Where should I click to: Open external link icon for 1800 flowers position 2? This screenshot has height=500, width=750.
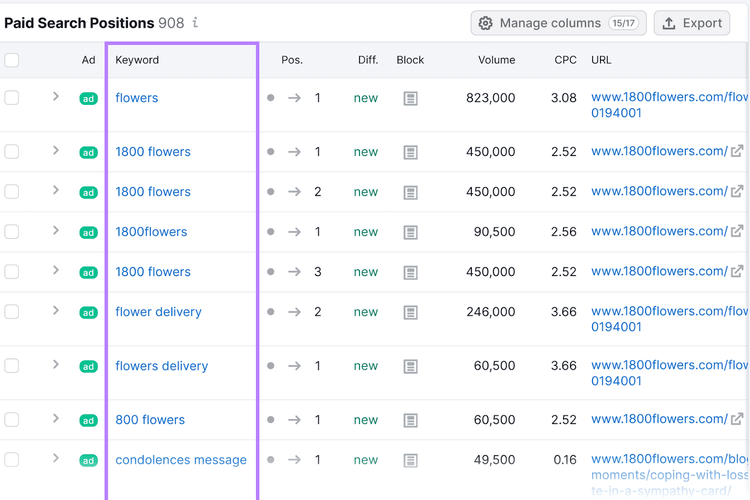737,191
